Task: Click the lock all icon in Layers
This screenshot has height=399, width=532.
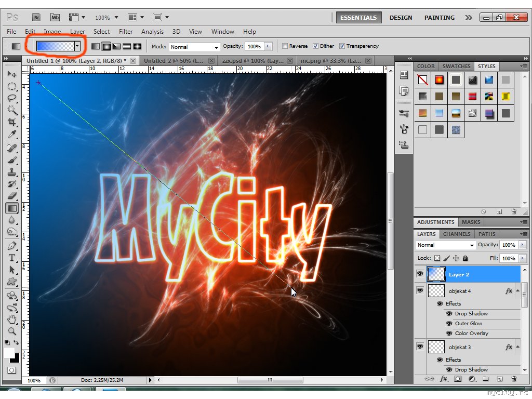Action: 465,258
